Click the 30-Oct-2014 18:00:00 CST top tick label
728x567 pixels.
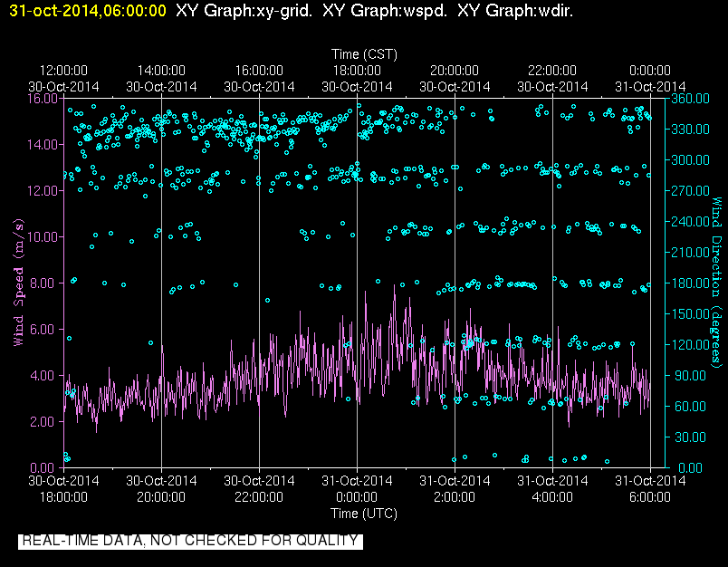(x=357, y=79)
